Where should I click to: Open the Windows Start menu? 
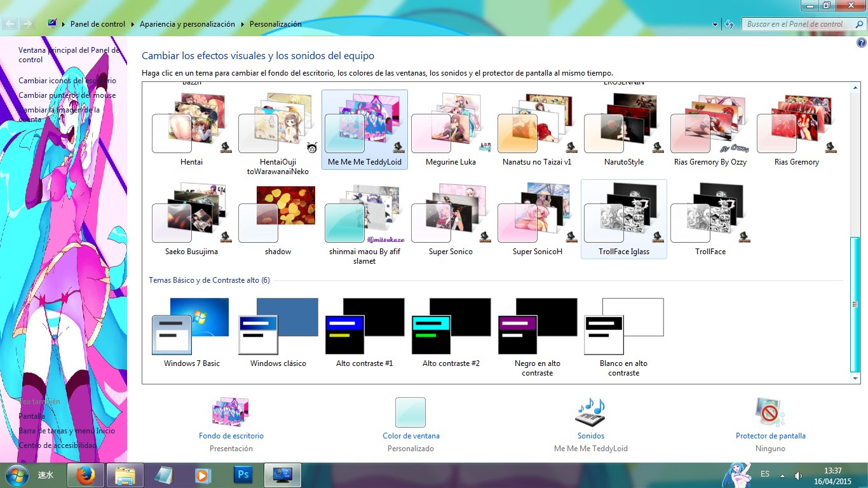tap(16, 475)
